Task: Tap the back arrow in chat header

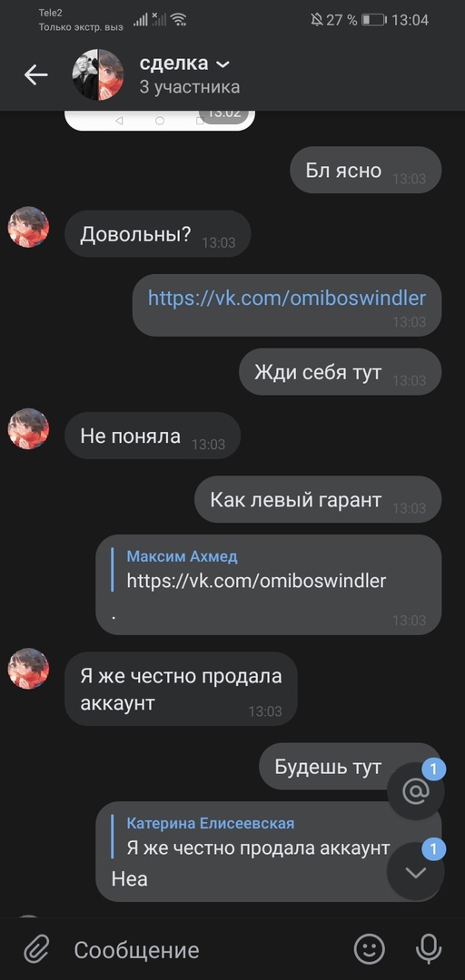Action: point(35,75)
